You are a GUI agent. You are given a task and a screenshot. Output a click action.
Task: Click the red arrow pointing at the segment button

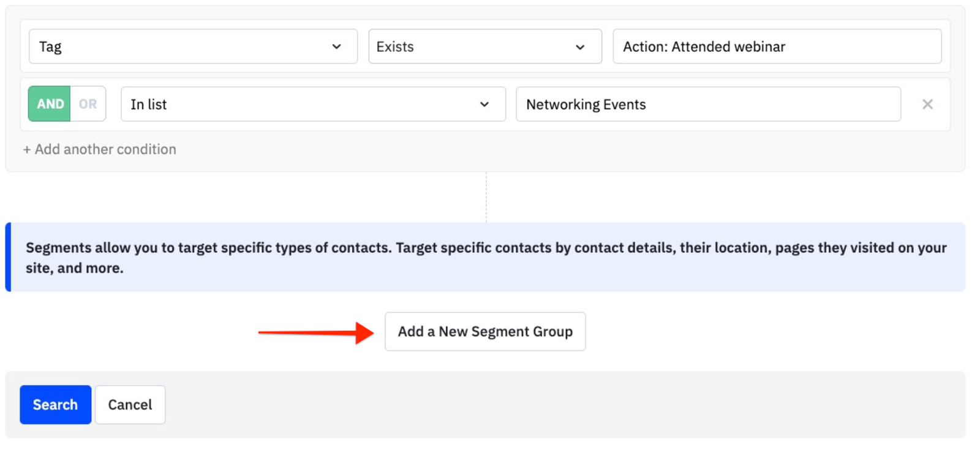point(315,333)
